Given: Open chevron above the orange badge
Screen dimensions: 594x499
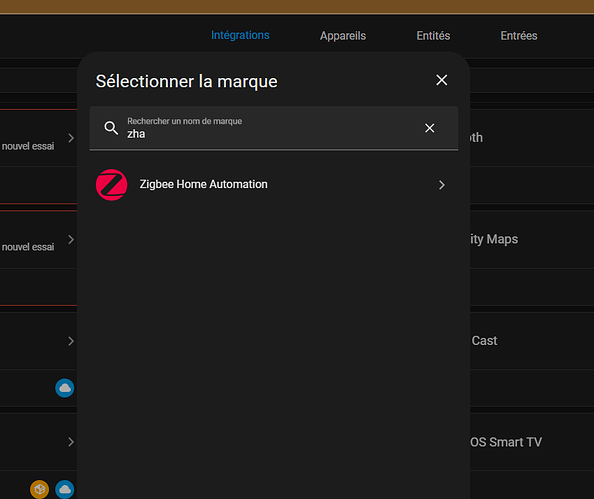Looking at the screenshot, I should point(71,442).
